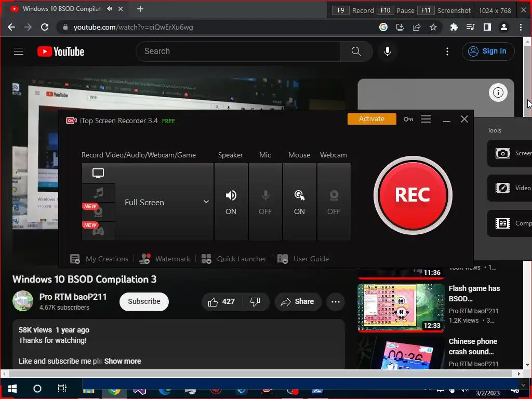
Task: Toggle the browser side panel
Action: (x=487, y=27)
